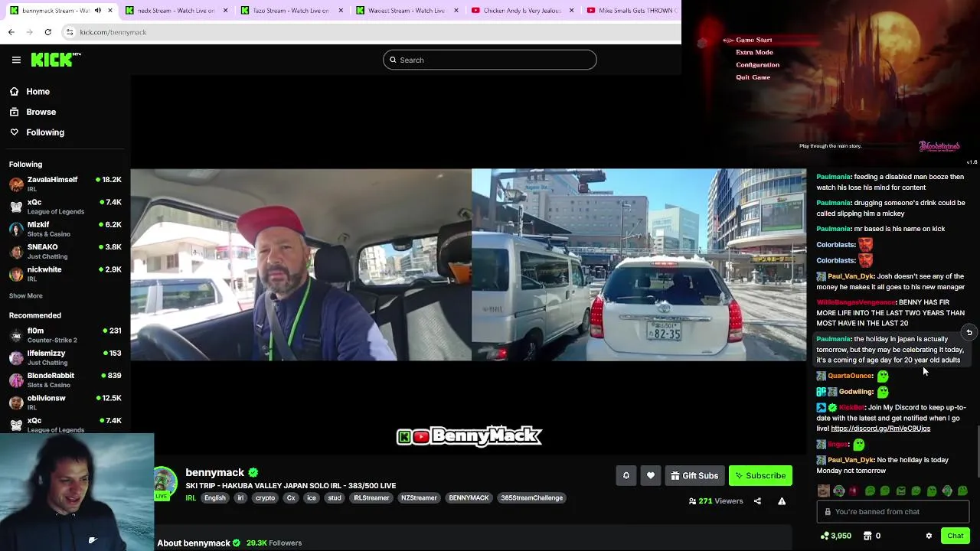The width and height of the screenshot is (980, 551).
Task: Open Mizkif channel avatar
Action: coord(16,230)
